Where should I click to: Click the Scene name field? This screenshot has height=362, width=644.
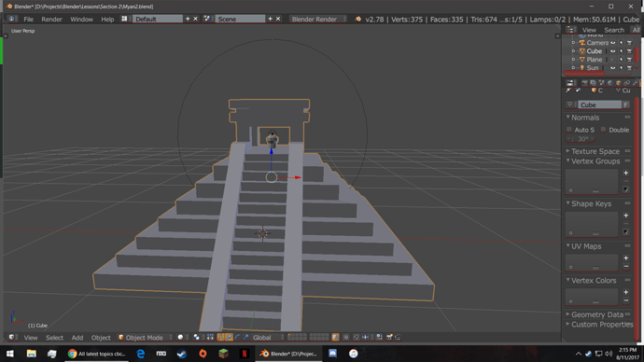pyautogui.click(x=241, y=19)
